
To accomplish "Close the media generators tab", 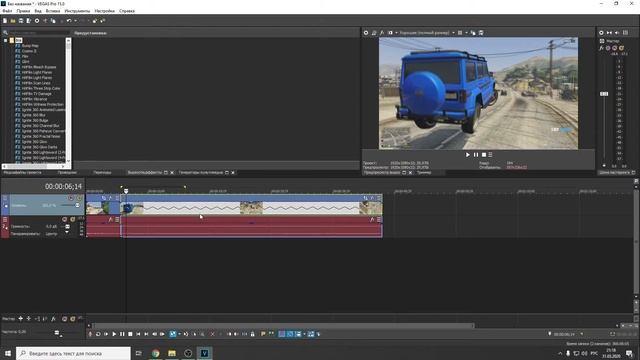I will tap(233, 173).
